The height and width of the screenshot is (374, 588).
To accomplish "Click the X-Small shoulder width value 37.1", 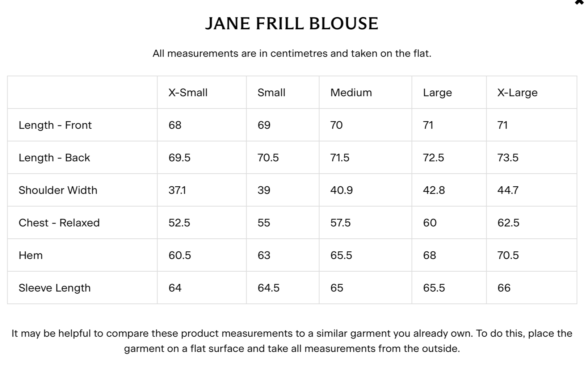I will tap(177, 190).
